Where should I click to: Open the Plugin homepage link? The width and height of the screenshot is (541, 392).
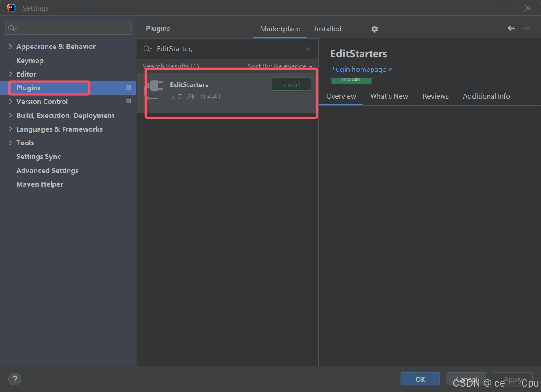[x=358, y=70]
